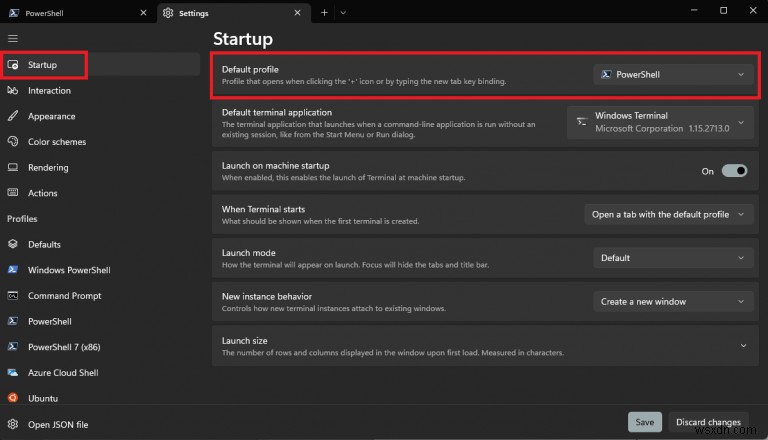Screen dimensions: 768x440
Task: Click the Save button
Action: (x=645, y=422)
